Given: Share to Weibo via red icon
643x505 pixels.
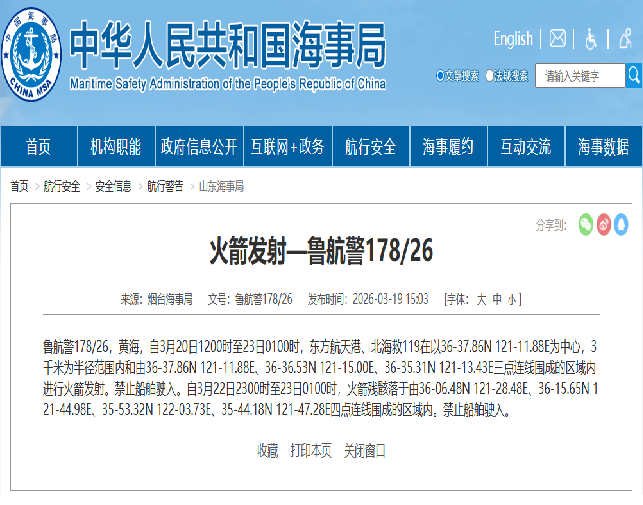Looking at the screenshot, I should point(603,224).
